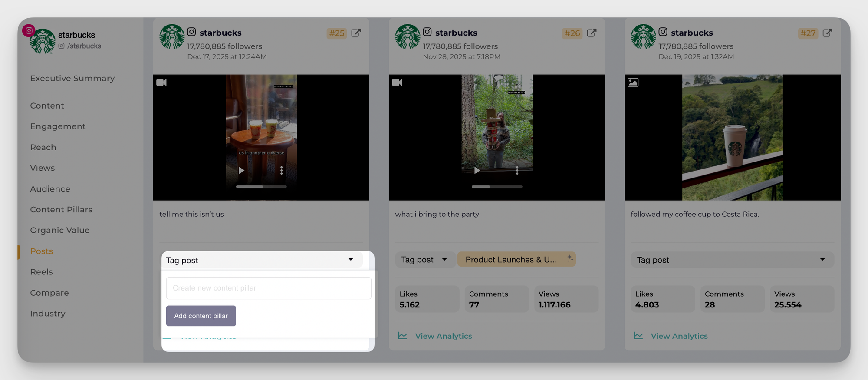
Task: Seek the post #25 video progress bar
Action: point(261,187)
